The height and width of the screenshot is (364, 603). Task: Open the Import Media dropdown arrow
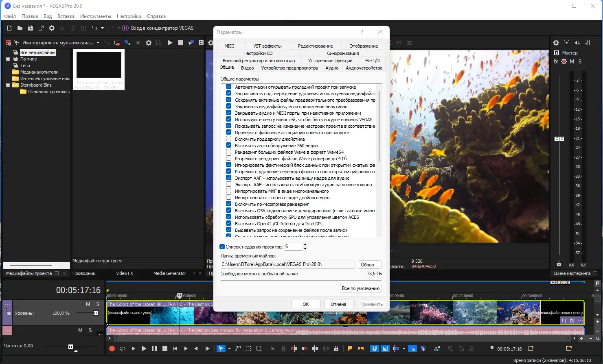pos(98,43)
